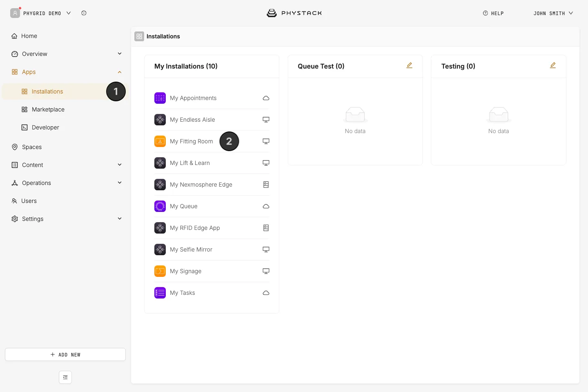Click the purple My Appointments app icon
The image size is (588, 392).
(x=160, y=98)
